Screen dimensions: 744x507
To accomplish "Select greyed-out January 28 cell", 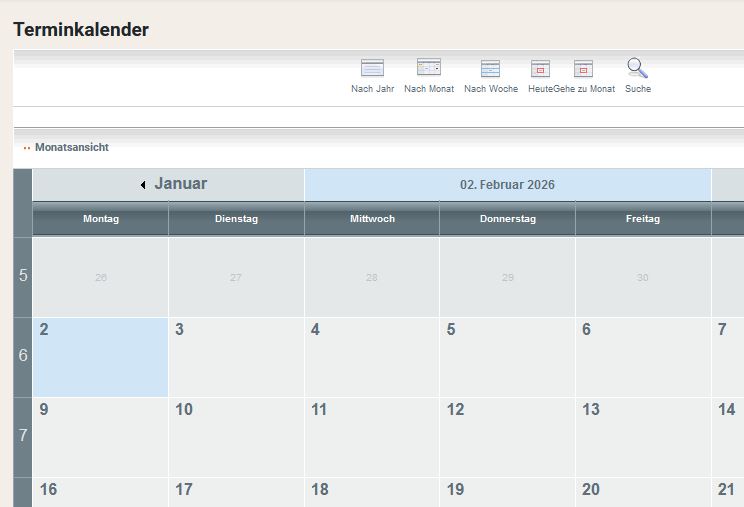I will [x=372, y=277].
